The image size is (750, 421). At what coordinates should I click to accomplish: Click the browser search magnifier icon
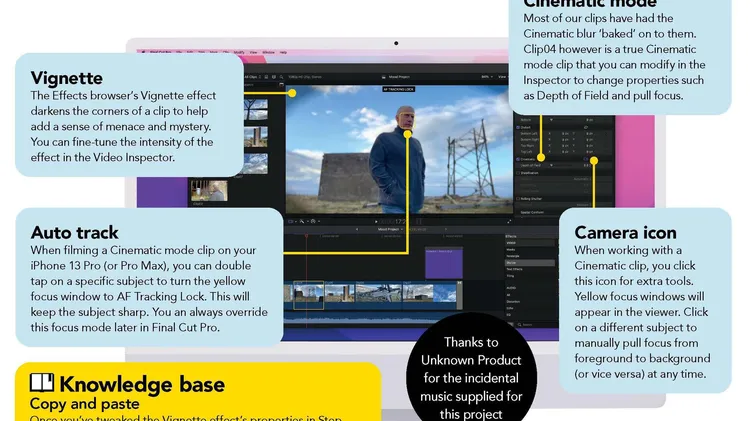tap(281, 77)
